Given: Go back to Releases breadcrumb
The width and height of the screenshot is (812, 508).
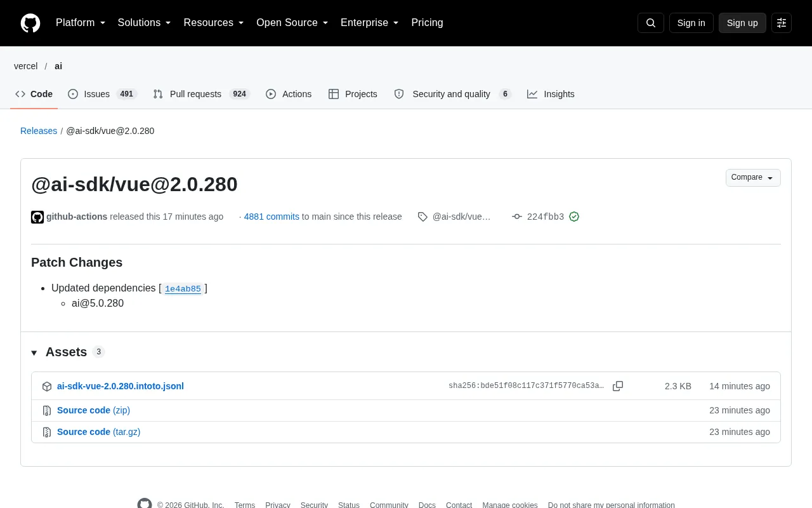Looking at the screenshot, I should (39, 131).
